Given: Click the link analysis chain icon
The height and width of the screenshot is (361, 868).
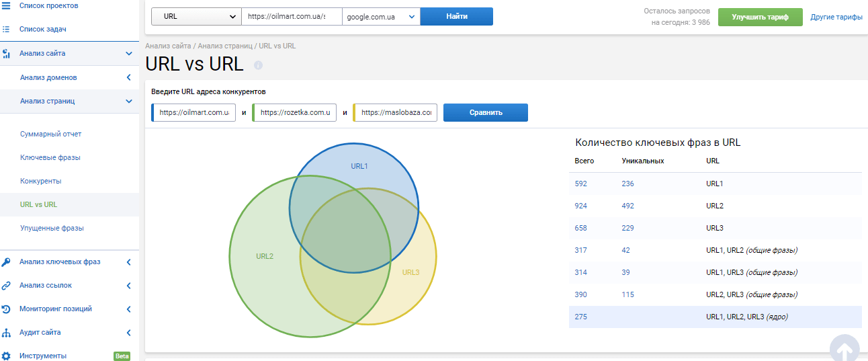Looking at the screenshot, I should (x=6, y=286).
